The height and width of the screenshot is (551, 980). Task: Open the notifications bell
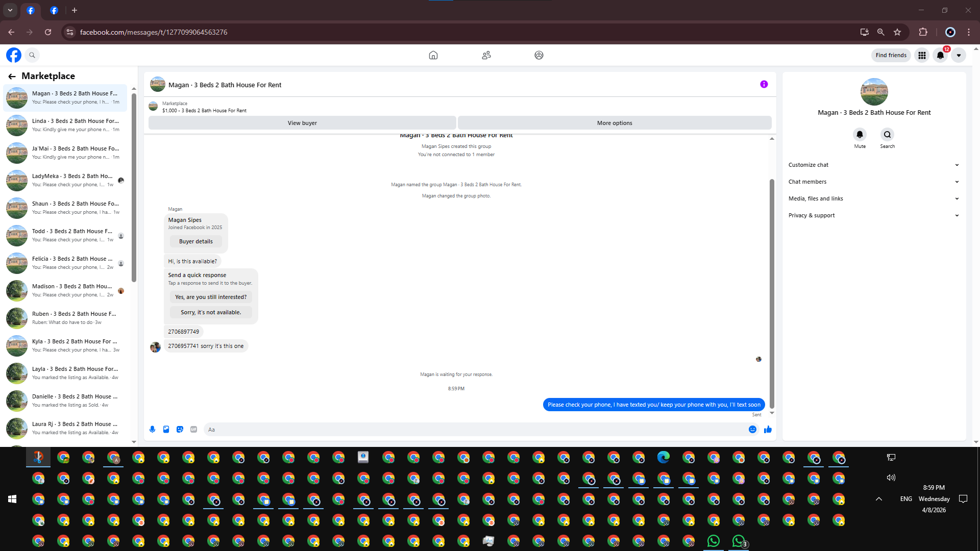coord(940,55)
